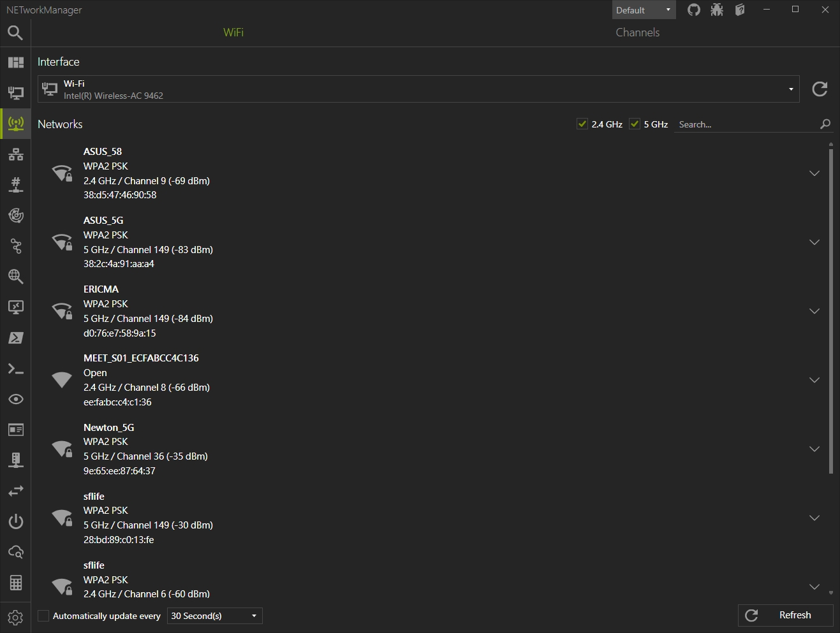This screenshot has width=840, height=633.
Task: Expand the sflife Channel 6 network details
Action: [x=814, y=586]
